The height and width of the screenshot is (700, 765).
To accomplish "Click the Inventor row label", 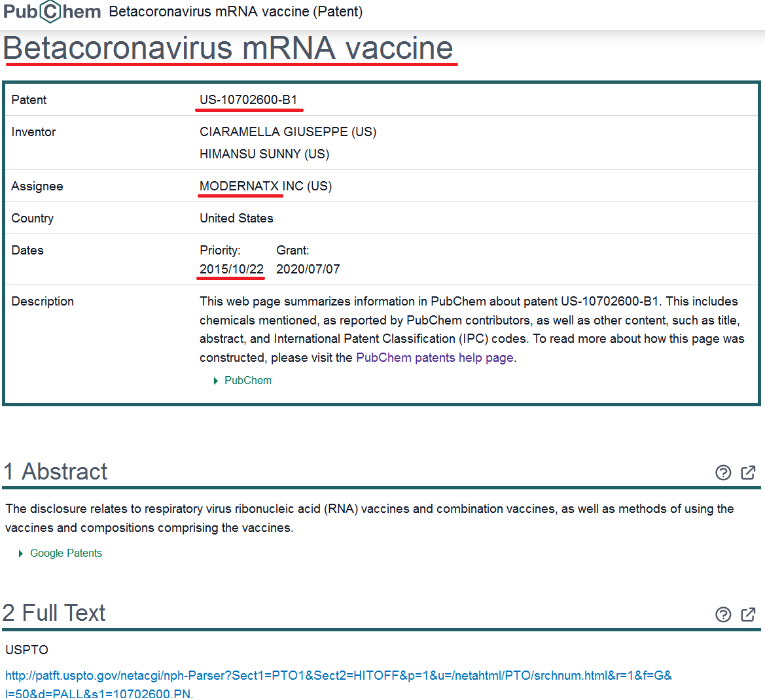I will click(33, 132).
